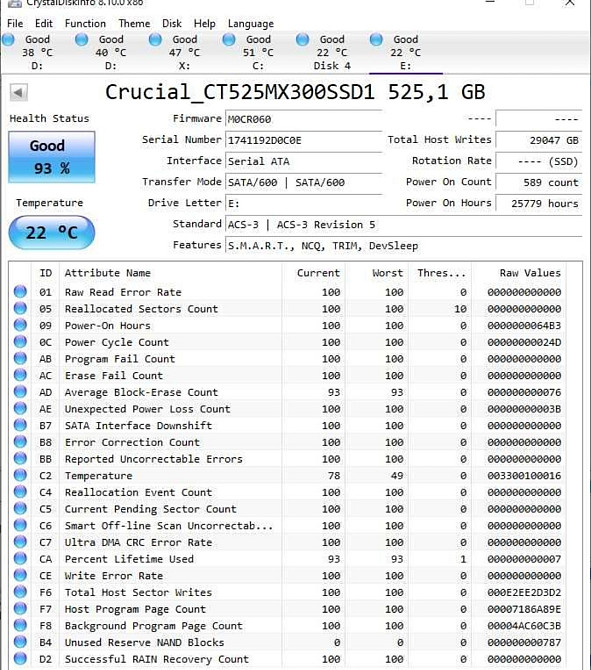Click status icon for Power Cycle Count
The width and height of the screenshot is (591, 670).
tap(20, 342)
